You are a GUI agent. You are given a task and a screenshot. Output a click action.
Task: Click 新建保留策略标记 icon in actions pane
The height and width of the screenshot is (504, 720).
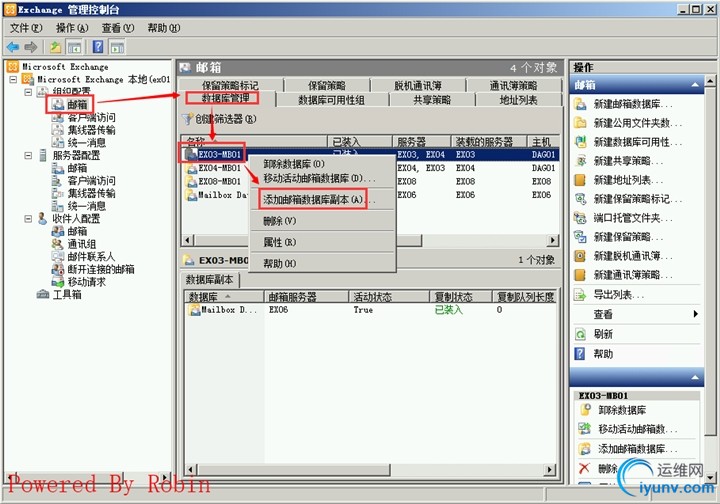tap(580, 199)
